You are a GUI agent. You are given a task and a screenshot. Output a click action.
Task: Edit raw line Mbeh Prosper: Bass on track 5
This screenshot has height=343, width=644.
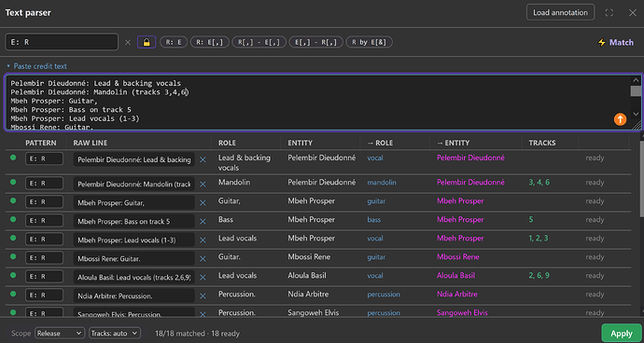coord(133,222)
